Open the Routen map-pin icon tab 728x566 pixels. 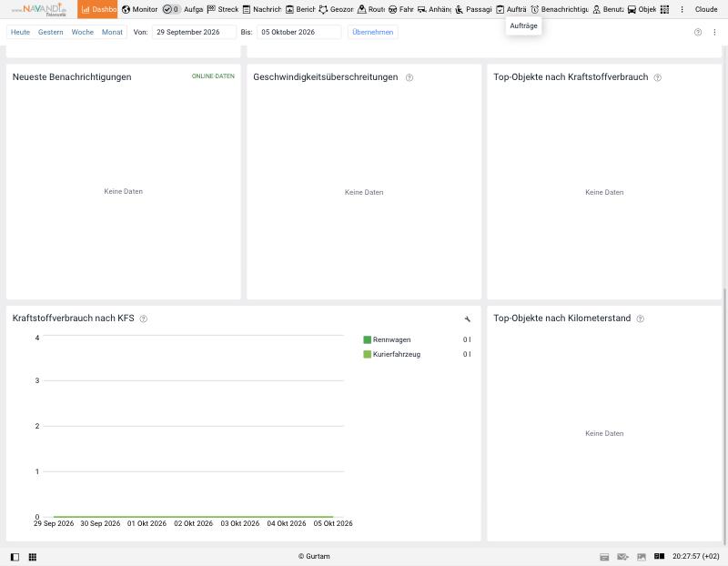(371, 9)
